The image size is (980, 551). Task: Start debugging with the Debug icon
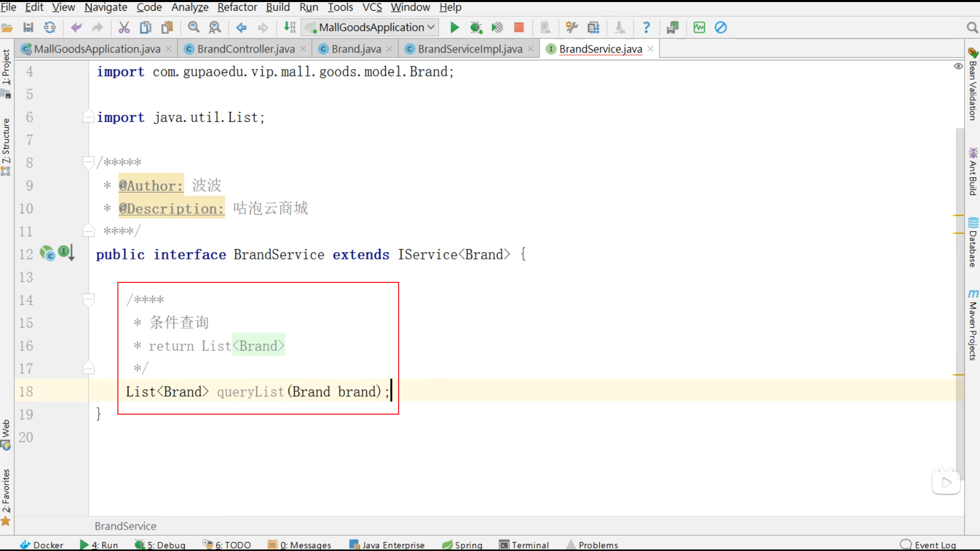tap(476, 28)
